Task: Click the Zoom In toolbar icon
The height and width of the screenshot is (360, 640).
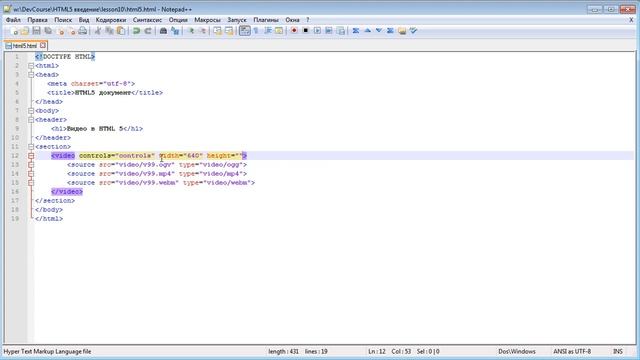Action: (x=190, y=31)
